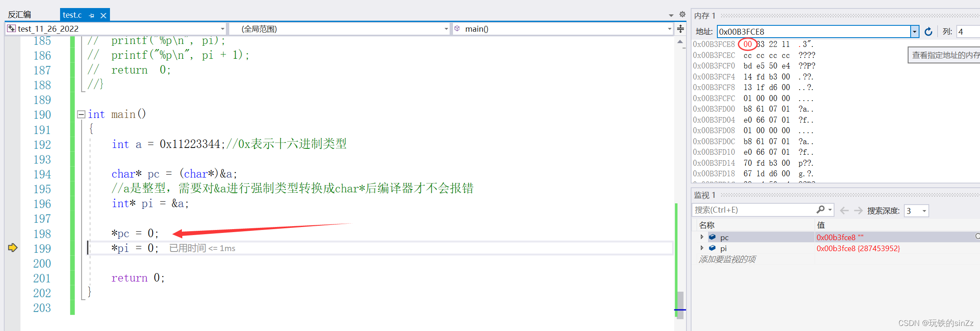
Task: Click the memory row 0x00B3FD18
Action: pyautogui.click(x=753, y=174)
